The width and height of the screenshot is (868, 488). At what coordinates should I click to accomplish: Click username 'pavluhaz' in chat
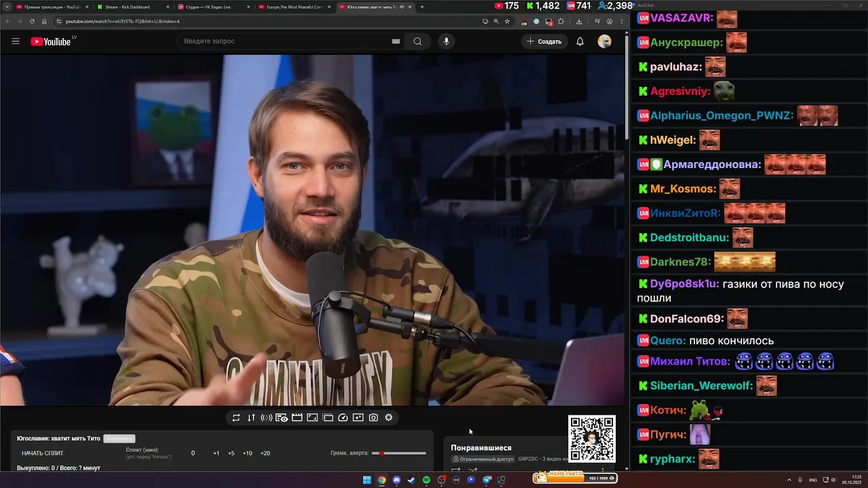click(x=675, y=66)
